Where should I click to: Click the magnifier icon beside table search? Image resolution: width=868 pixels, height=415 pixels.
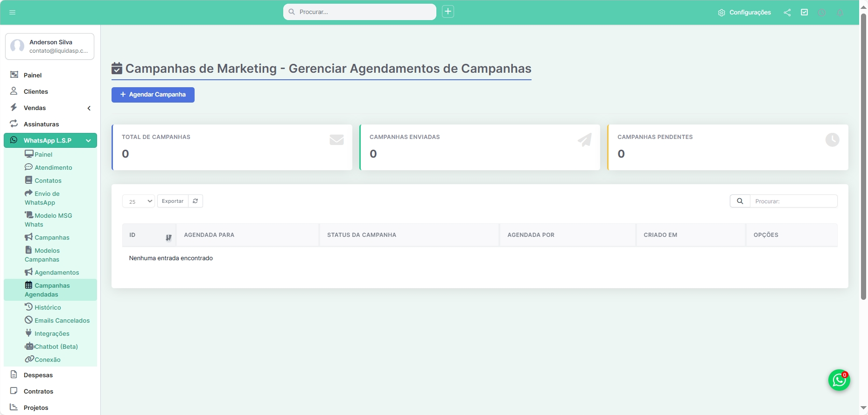click(740, 201)
